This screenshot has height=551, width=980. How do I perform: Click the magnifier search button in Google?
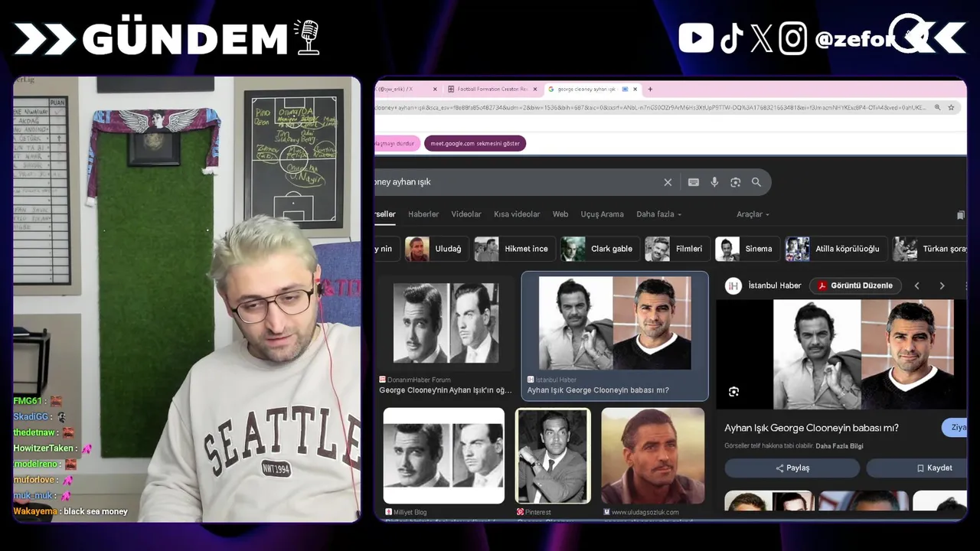(756, 182)
